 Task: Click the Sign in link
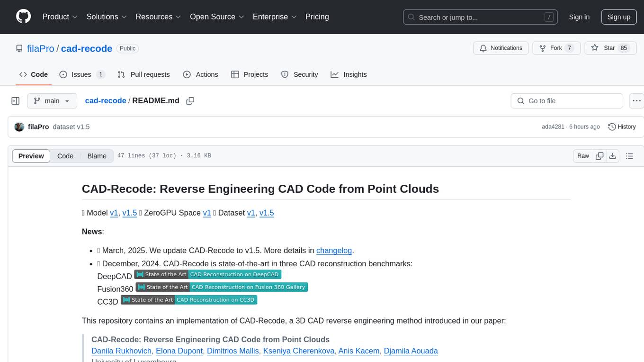click(x=579, y=17)
